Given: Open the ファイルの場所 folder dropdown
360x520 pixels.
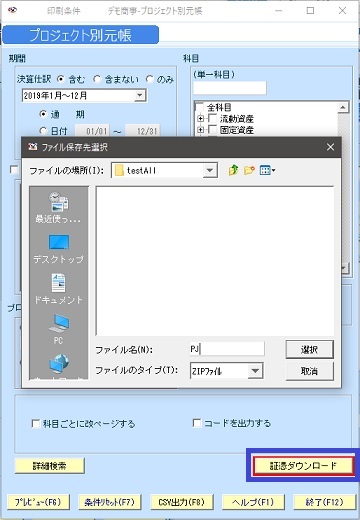Looking at the screenshot, I should [x=210, y=170].
